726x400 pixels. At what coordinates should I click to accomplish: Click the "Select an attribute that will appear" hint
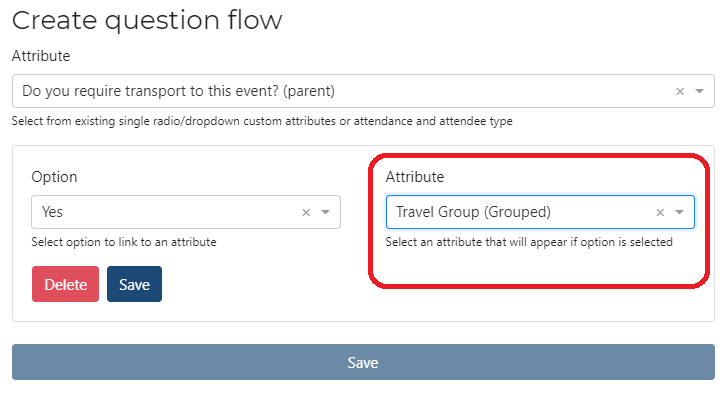pos(529,241)
